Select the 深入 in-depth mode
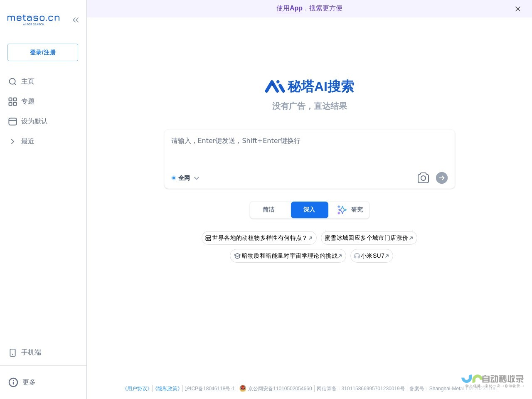The height and width of the screenshot is (399, 532). pos(310,210)
